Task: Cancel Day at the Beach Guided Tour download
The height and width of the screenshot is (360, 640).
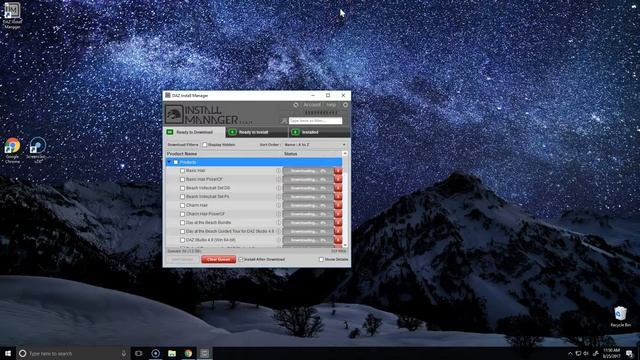Action: (338, 231)
